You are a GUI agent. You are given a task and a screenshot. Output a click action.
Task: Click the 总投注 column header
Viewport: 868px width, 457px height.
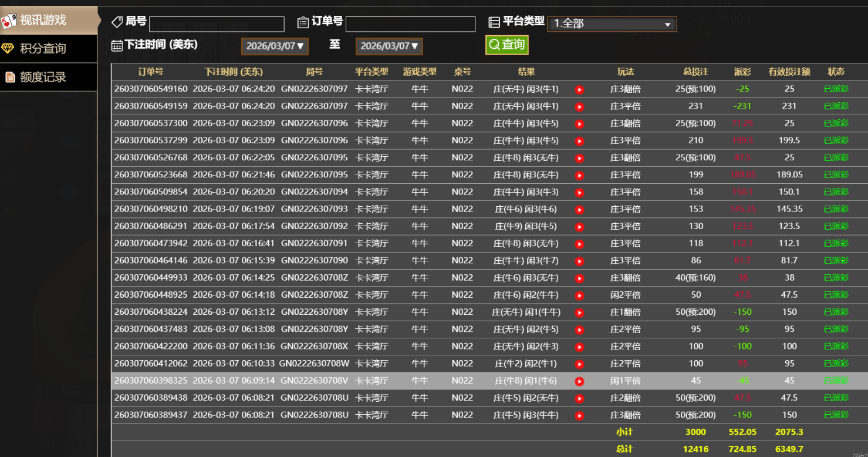[695, 72]
